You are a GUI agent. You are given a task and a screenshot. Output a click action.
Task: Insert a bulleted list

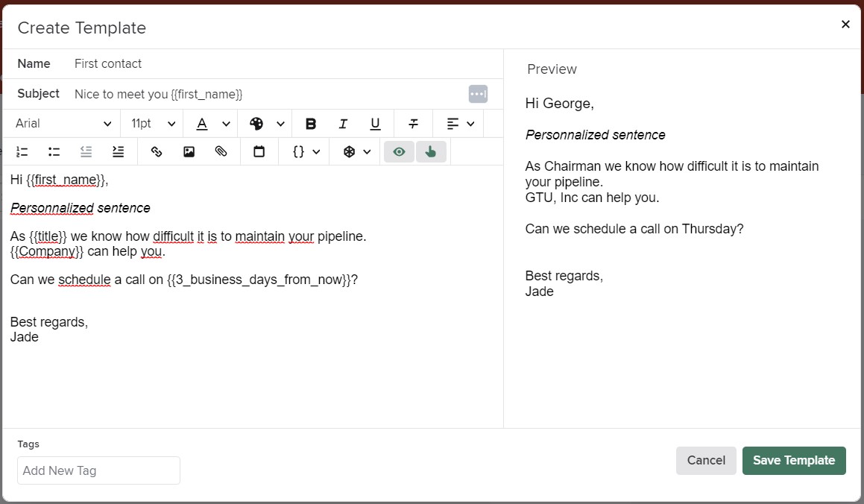54,151
